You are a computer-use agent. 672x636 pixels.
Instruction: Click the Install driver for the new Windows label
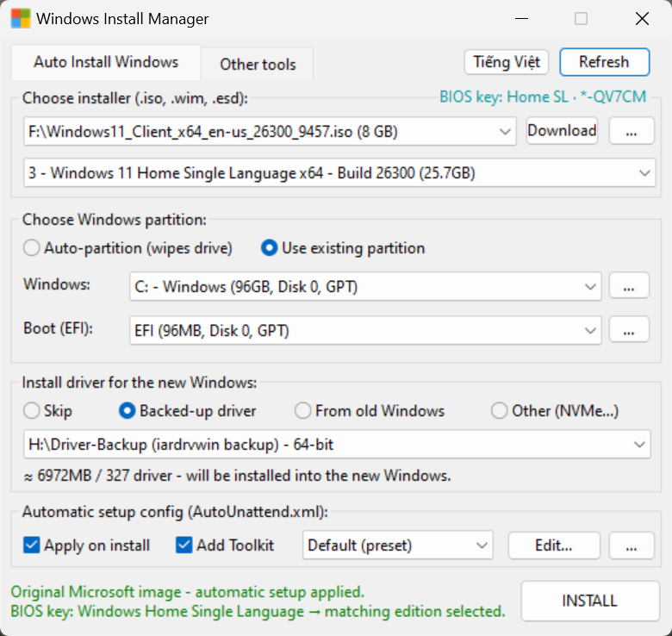(140, 383)
